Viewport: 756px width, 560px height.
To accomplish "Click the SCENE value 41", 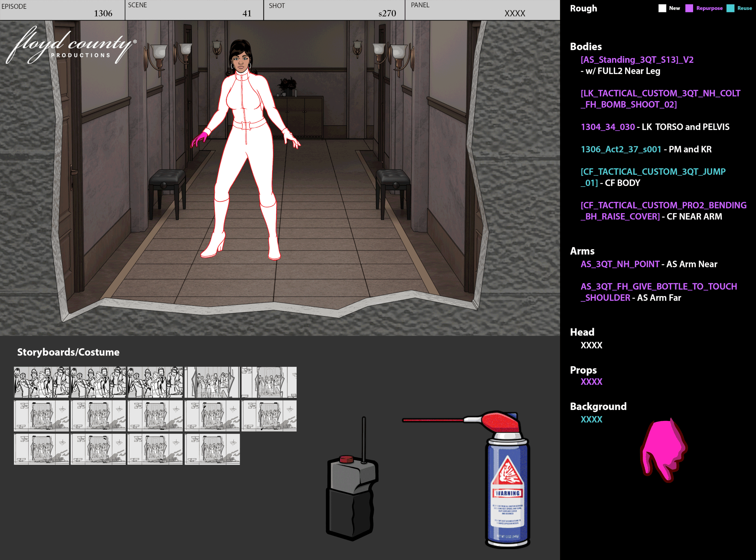I will click(247, 14).
